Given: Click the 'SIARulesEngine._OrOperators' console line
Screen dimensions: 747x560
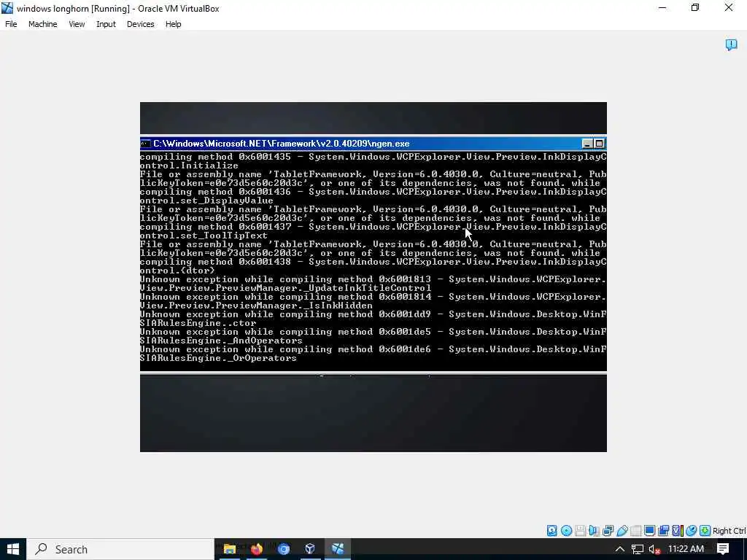Looking at the screenshot, I should pos(218,358).
